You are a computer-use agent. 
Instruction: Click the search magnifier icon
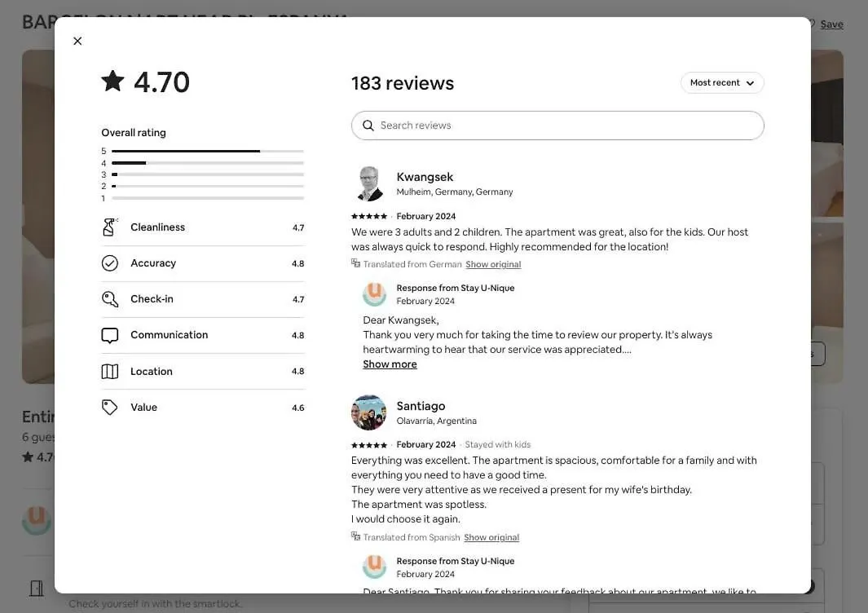(368, 126)
